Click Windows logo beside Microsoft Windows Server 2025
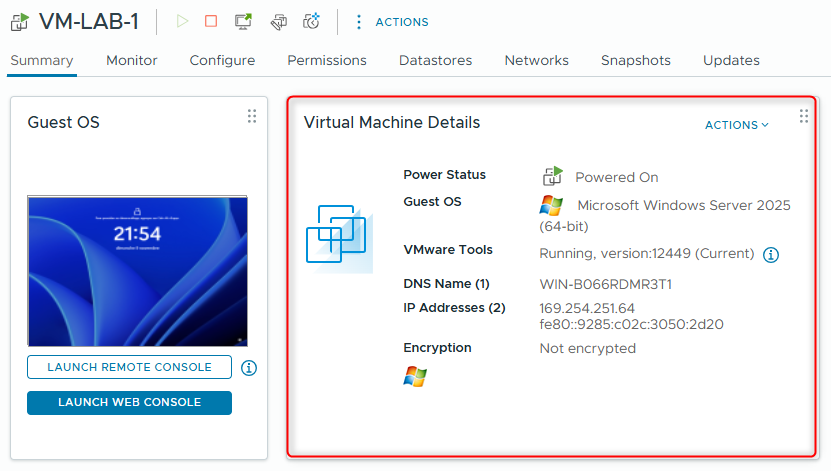Viewport: 831px width, 471px height. (551, 205)
